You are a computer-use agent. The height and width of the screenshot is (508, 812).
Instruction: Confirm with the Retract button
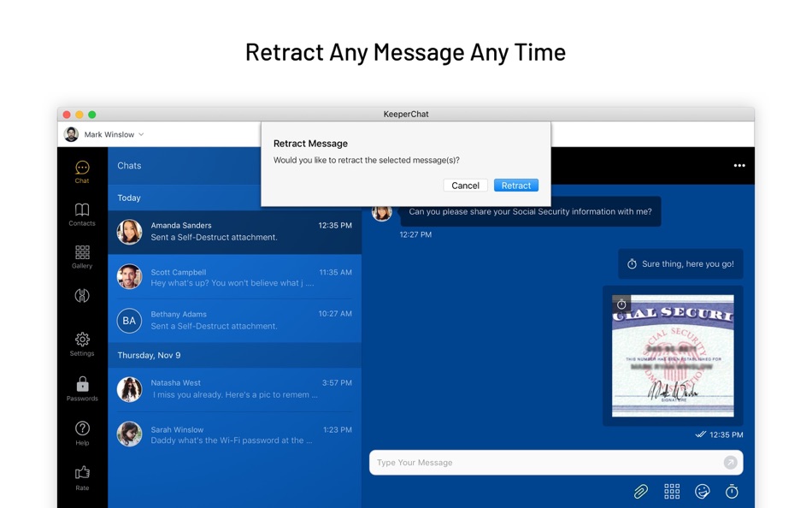point(515,186)
